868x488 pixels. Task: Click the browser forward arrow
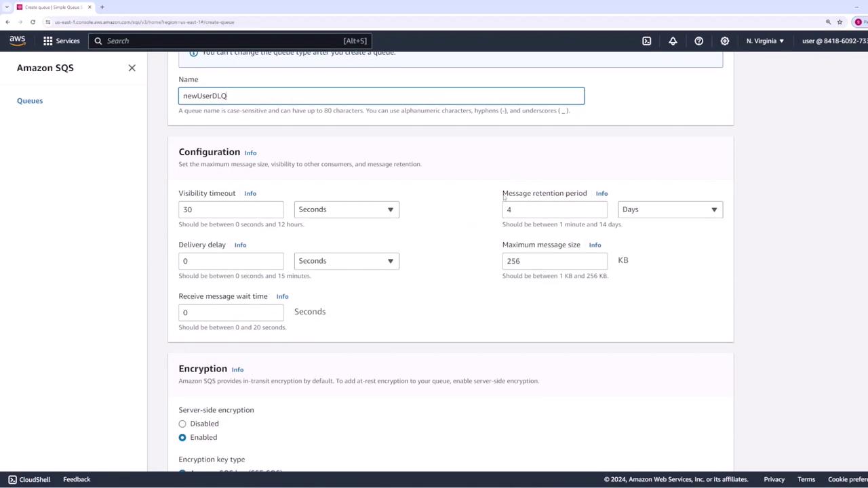tap(20, 22)
